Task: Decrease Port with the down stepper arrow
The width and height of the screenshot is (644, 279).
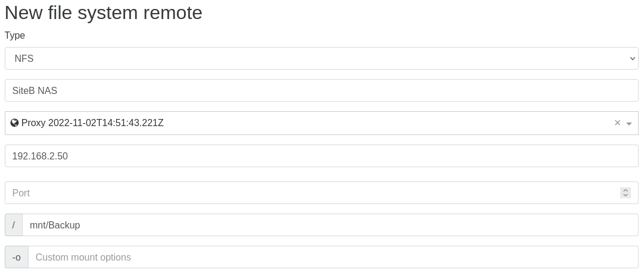Action: [625, 196]
